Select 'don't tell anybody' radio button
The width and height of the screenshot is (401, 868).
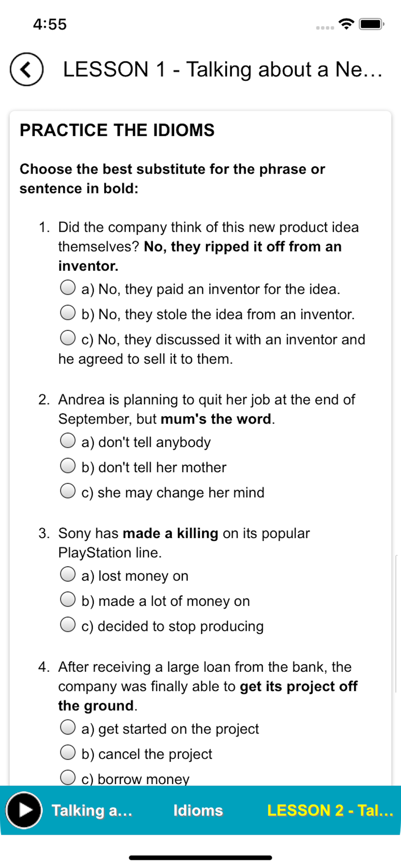(x=68, y=441)
